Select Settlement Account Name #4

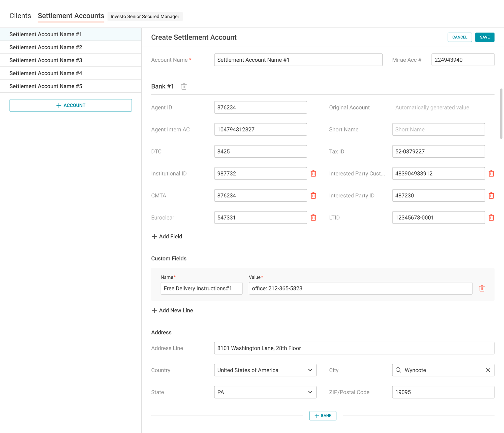point(71,73)
